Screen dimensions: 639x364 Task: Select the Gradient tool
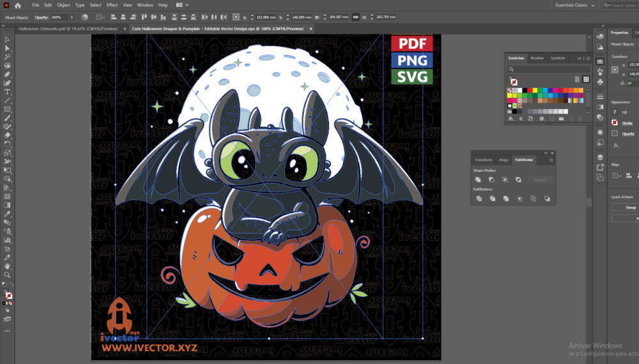7,205
